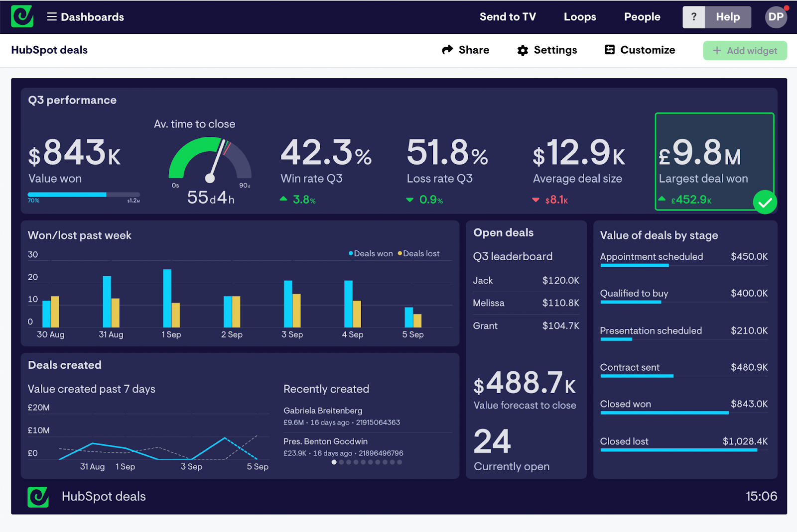This screenshot has height=532, width=797.
Task: Click the Geckoboard logo in top bar
Action: pos(22,16)
